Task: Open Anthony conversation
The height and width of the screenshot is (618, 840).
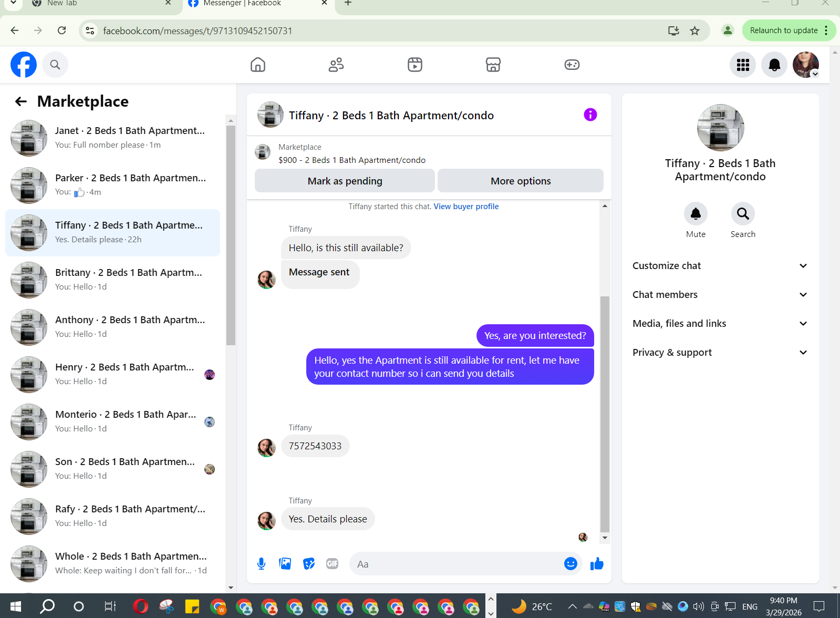Action: pos(112,327)
